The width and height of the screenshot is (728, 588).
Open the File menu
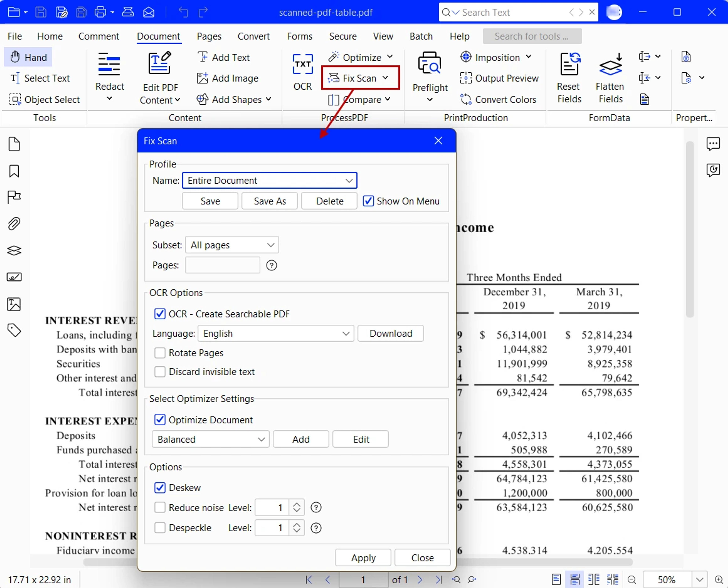coord(15,36)
